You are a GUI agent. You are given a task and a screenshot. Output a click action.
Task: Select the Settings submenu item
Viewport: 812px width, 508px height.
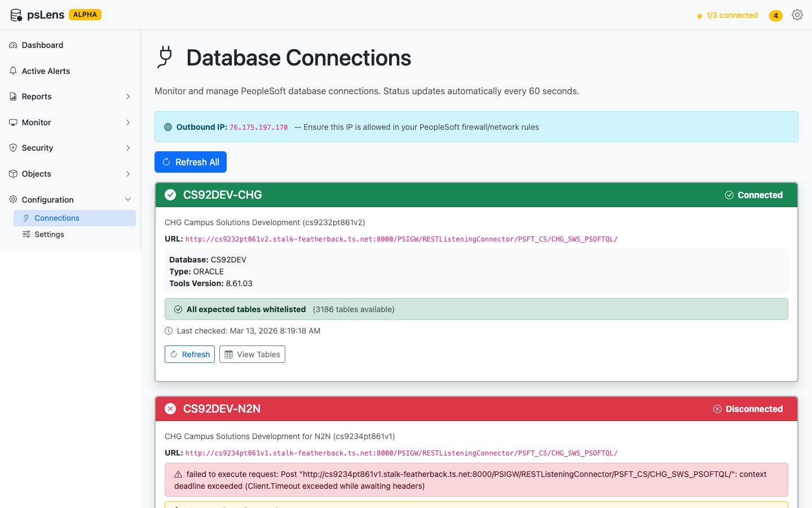74,234
